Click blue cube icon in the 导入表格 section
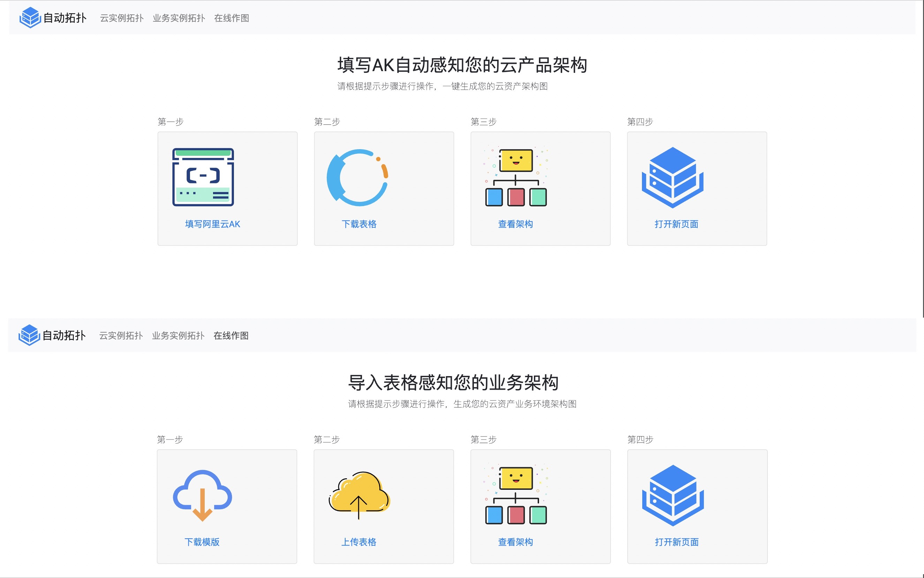Image resolution: width=924 pixels, height=578 pixels. coord(673,495)
